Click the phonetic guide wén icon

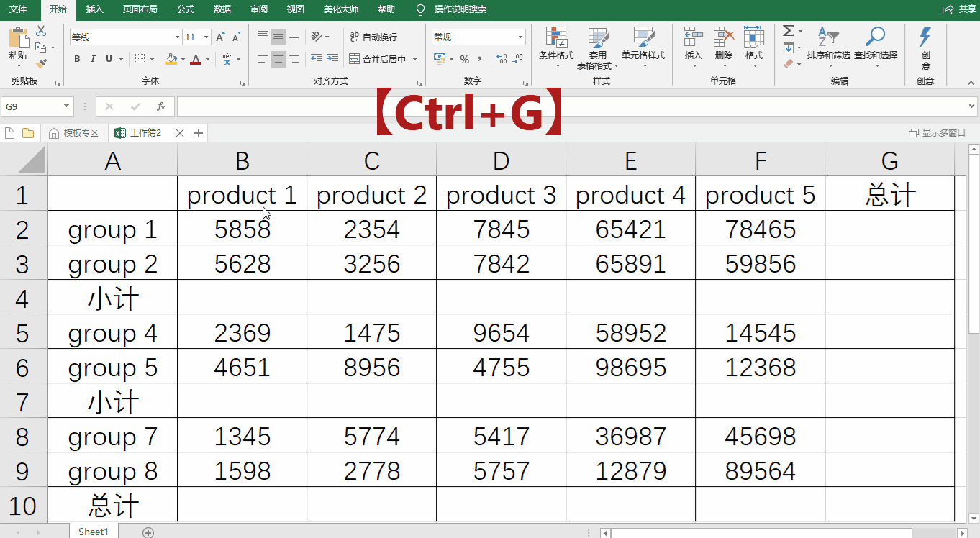click(x=227, y=59)
